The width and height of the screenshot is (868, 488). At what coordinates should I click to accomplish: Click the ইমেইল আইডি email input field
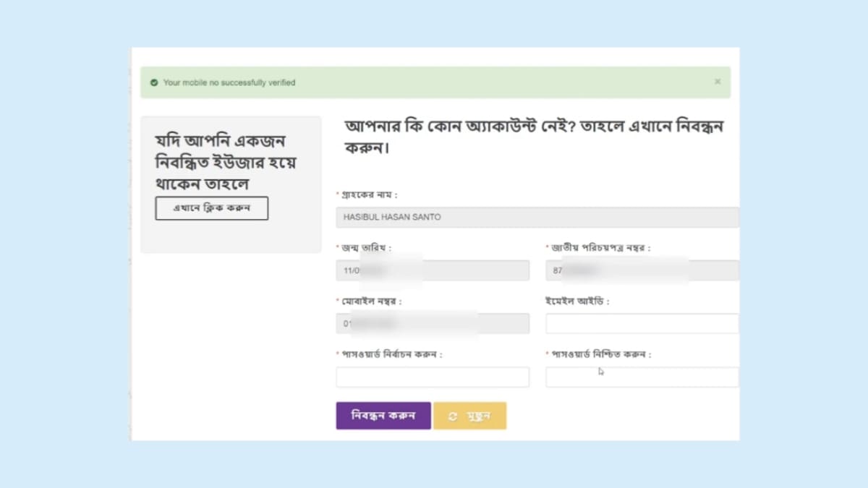tap(641, 323)
